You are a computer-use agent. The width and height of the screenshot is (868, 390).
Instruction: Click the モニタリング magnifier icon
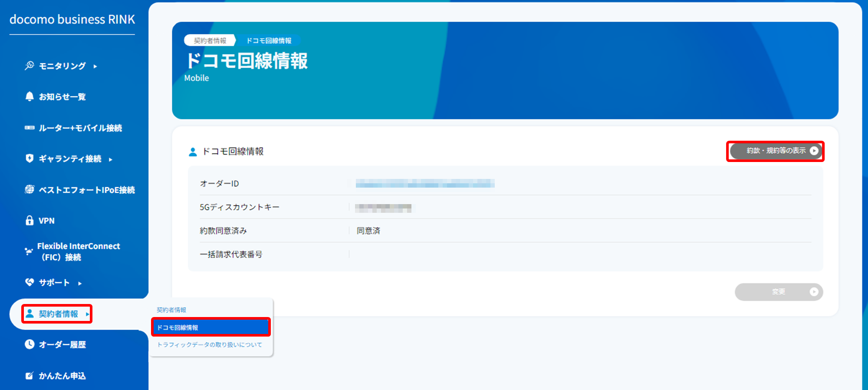pos(29,66)
